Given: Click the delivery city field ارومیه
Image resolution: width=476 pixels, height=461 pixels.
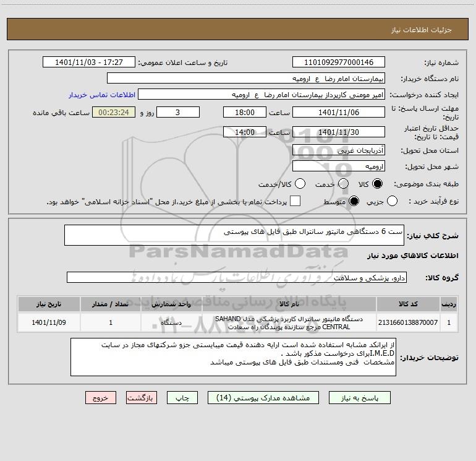Looking at the screenshot, I should click(339, 166).
